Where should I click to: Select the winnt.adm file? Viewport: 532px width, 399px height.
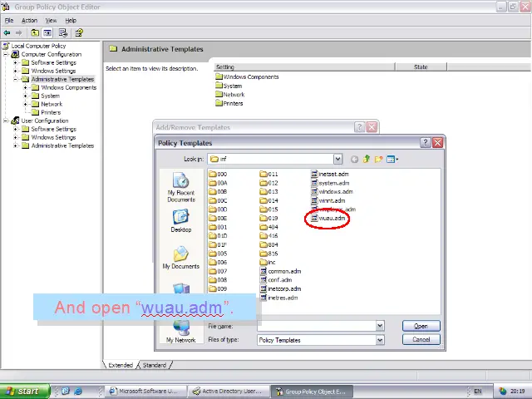pos(328,200)
